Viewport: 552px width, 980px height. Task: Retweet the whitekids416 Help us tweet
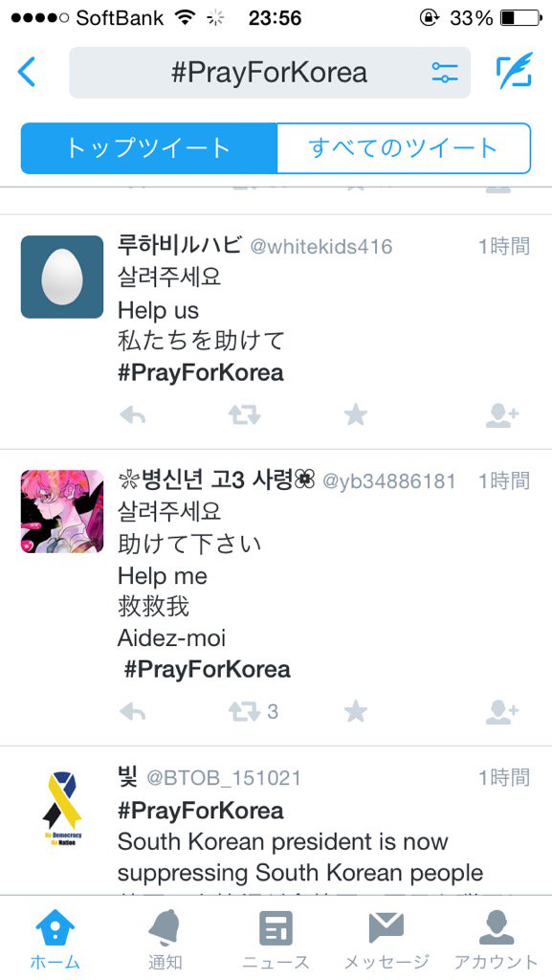click(x=244, y=415)
